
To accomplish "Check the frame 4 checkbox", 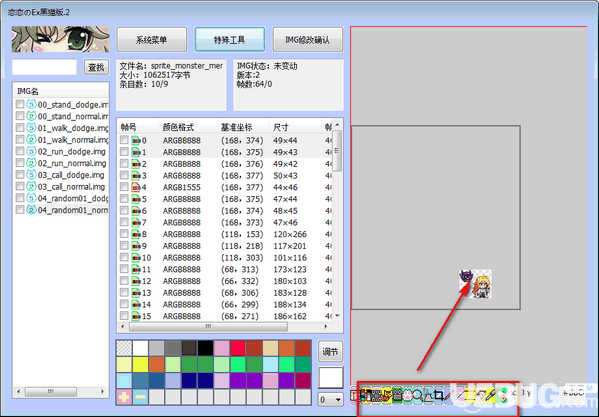I will tap(124, 187).
